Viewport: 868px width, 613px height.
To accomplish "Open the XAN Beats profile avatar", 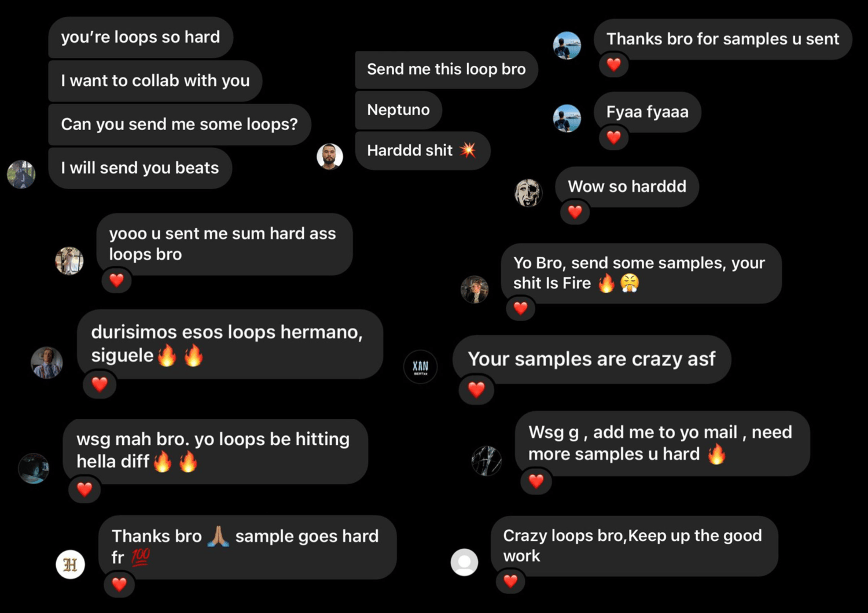I will tap(420, 367).
